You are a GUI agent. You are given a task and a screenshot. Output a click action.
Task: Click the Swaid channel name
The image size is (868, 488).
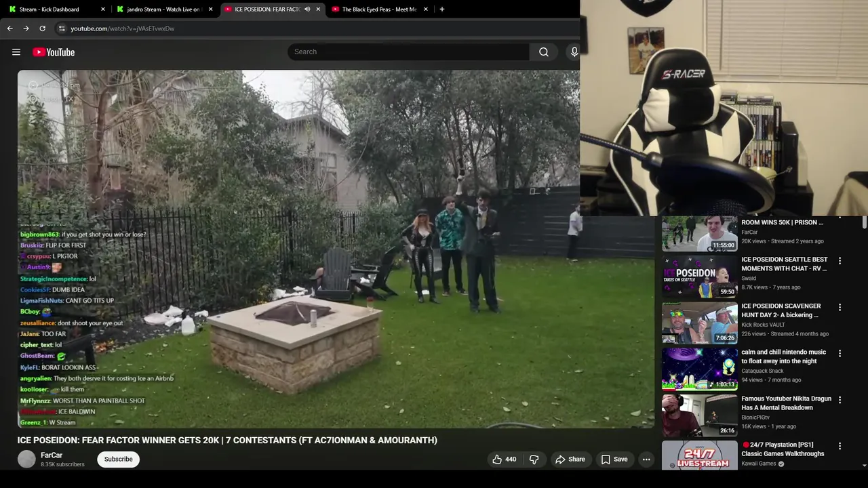point(749,278)
